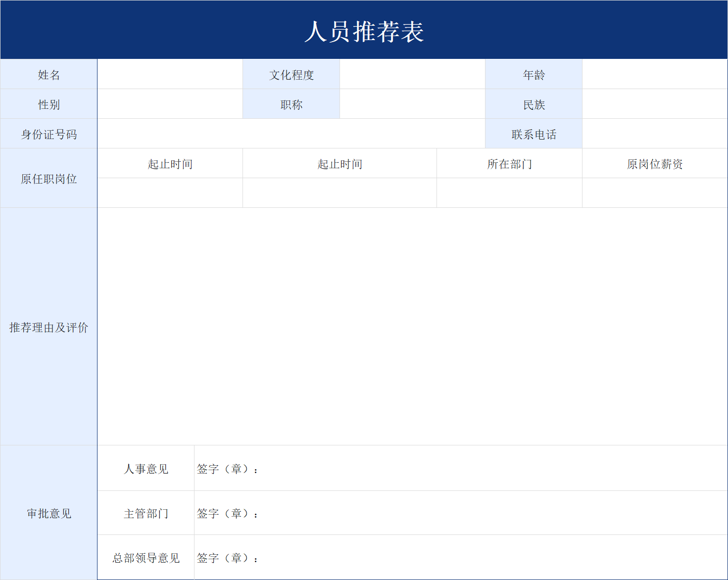Click the 民族 input cell
The image size is (728, 580).
click(654, 104)
